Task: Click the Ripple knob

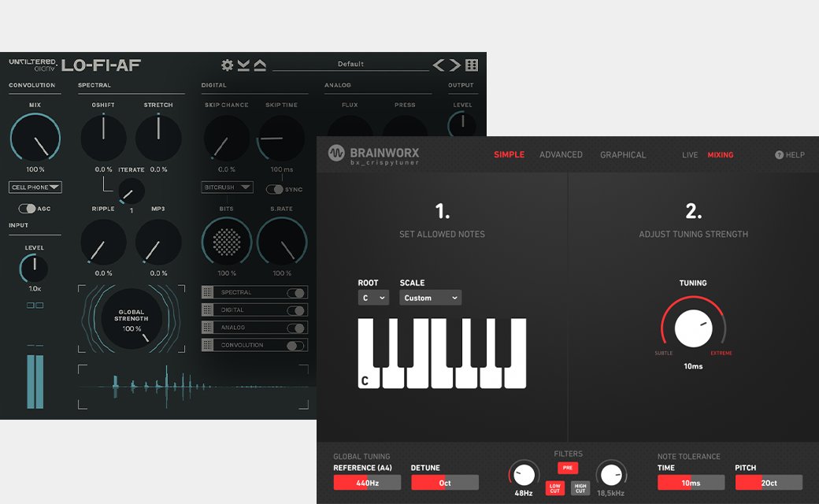Action: (x=103, y=243)
